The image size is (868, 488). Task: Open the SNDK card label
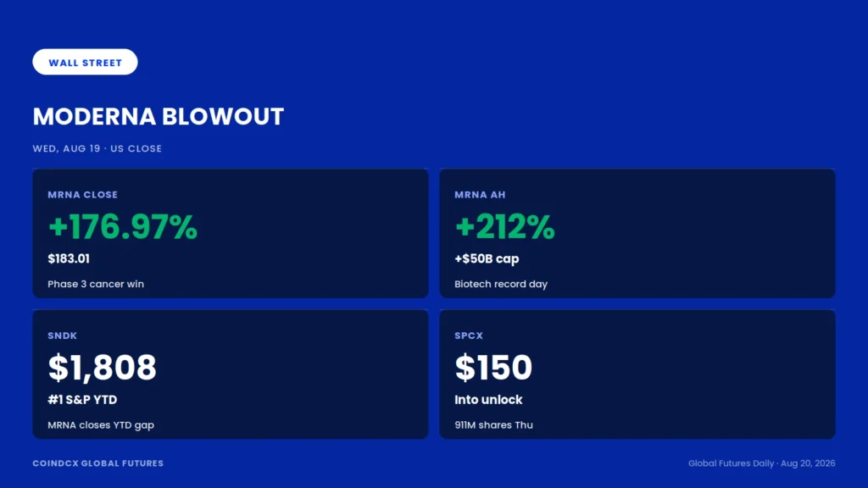(63, 335)
